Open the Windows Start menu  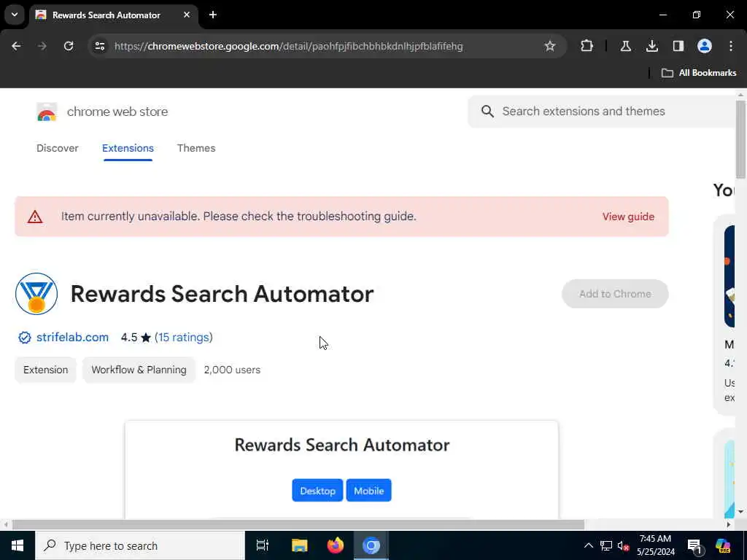tap(18, 545)
